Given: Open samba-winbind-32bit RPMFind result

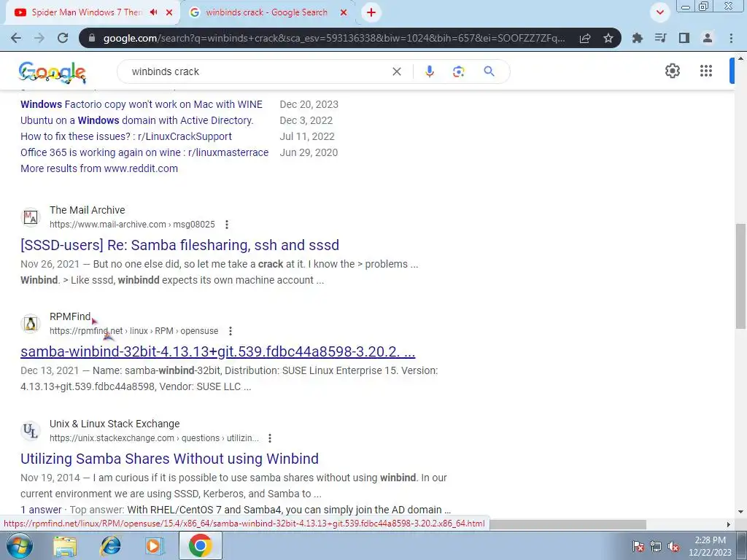Looking at the screenshot, I should [x=217, y=351].
